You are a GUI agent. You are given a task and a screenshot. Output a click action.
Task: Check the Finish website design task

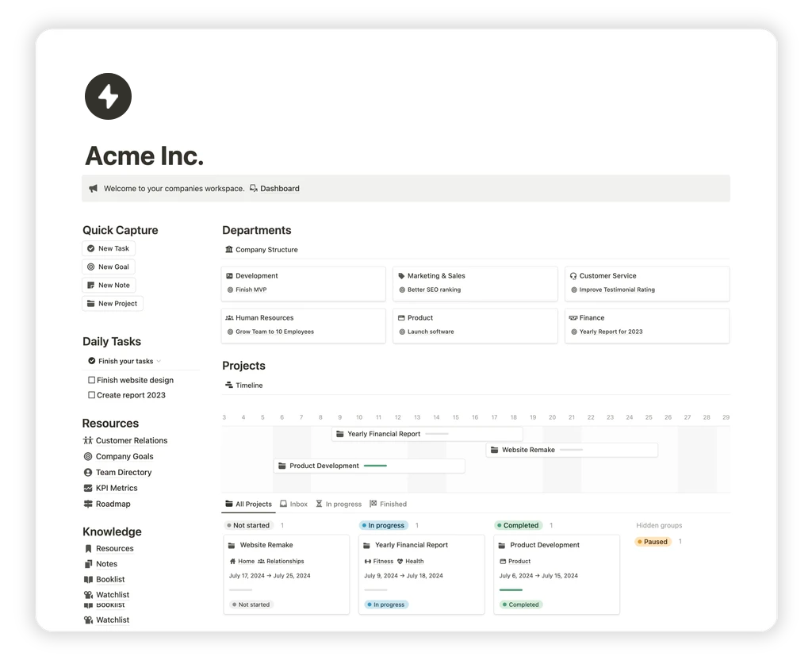[91, 380]
